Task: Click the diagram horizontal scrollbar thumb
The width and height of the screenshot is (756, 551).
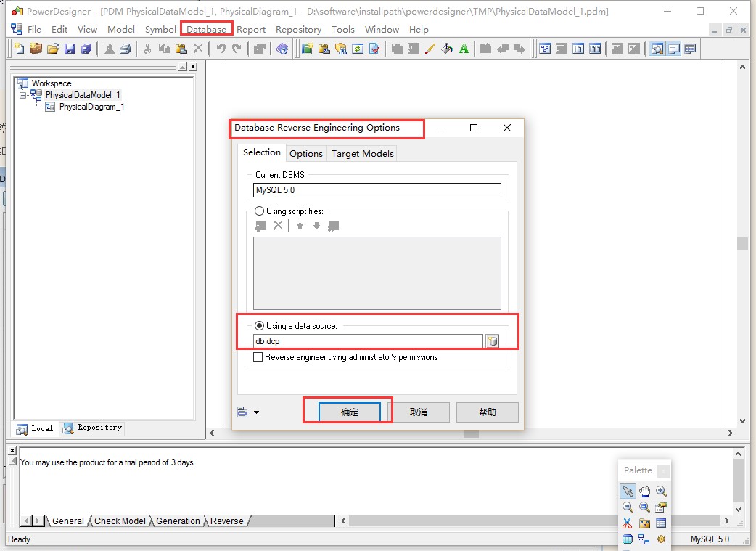Action: click(x=471, y=433)
